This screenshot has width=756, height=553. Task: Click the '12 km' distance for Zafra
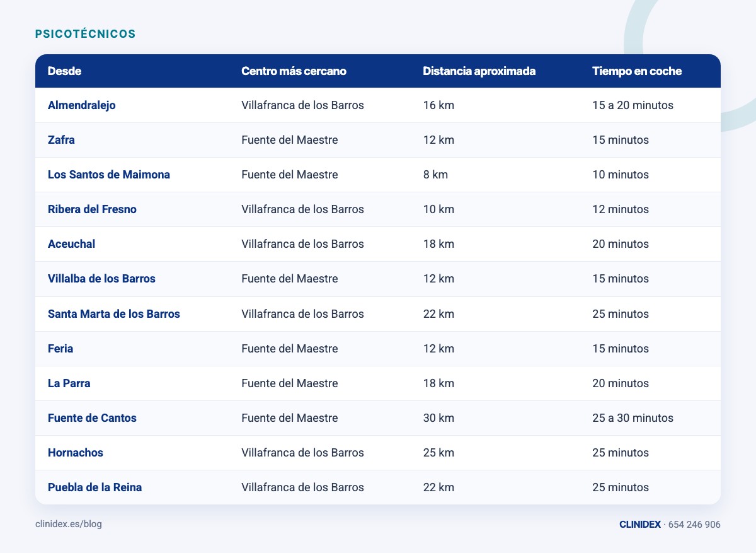pyautogui.click(x=438, y=140)
